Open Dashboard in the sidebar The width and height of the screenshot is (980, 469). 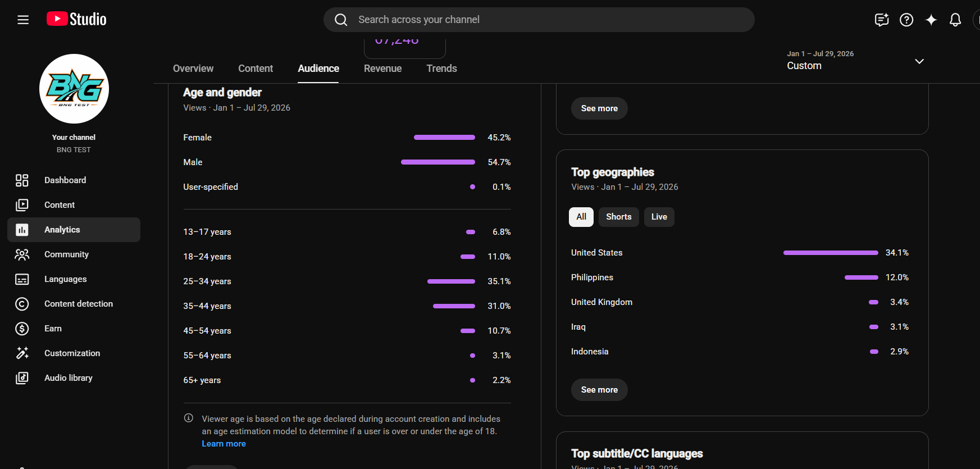pyautogui.click(x=74, y=180)
